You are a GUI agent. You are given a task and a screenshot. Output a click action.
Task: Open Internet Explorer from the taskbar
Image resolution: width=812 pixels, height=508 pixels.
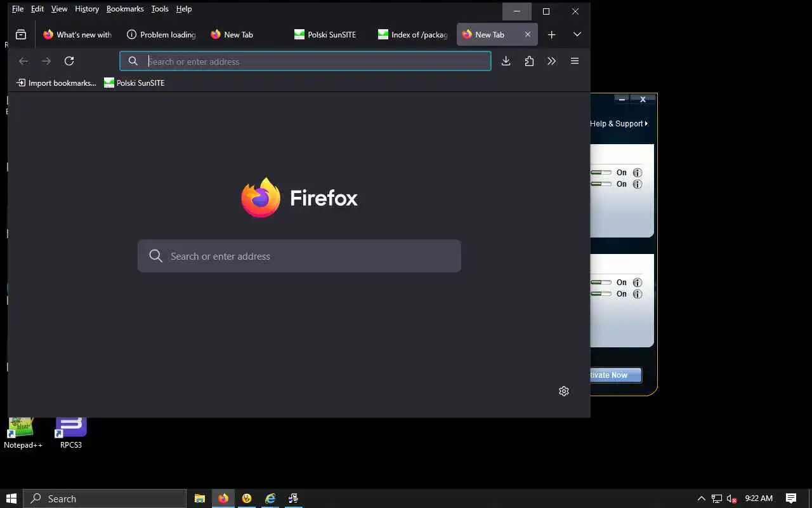270,498
